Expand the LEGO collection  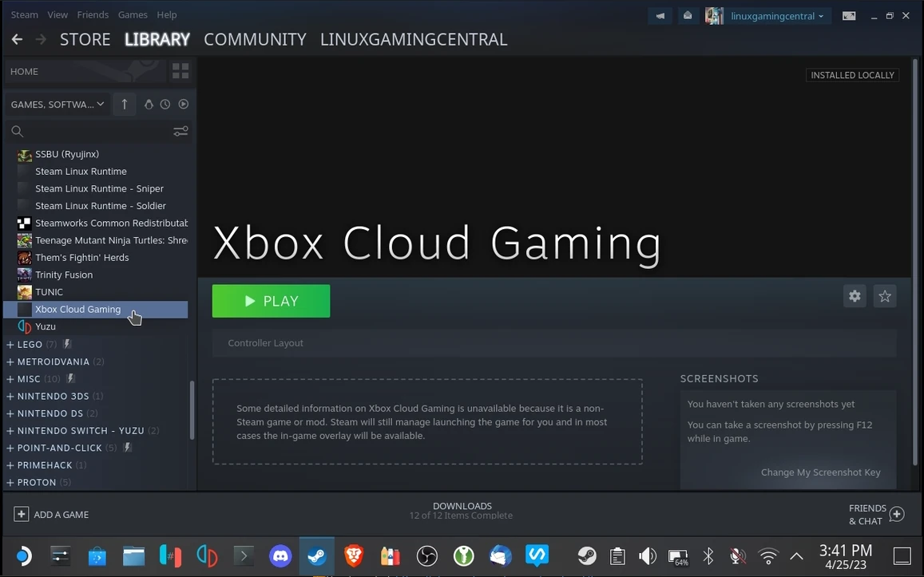10,345
